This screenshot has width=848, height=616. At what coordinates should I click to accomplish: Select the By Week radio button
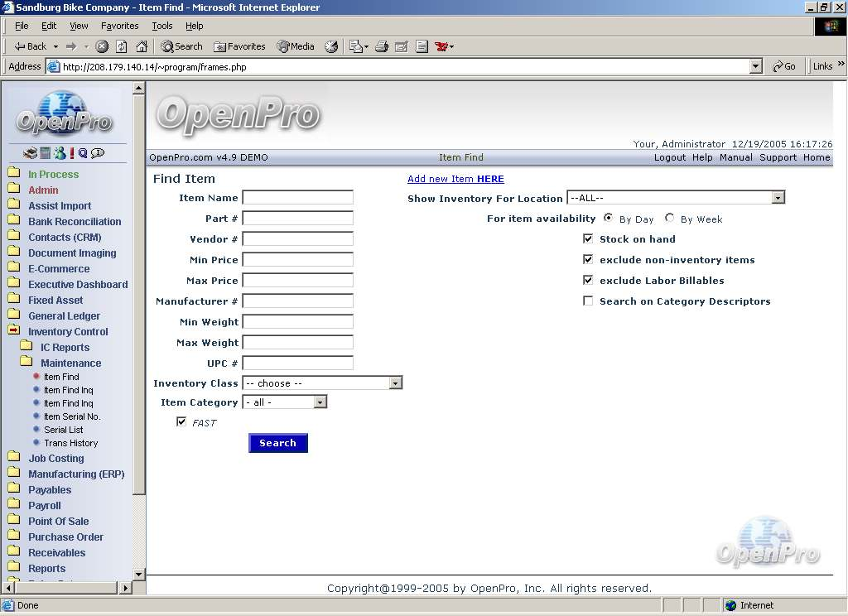point(669,219)
